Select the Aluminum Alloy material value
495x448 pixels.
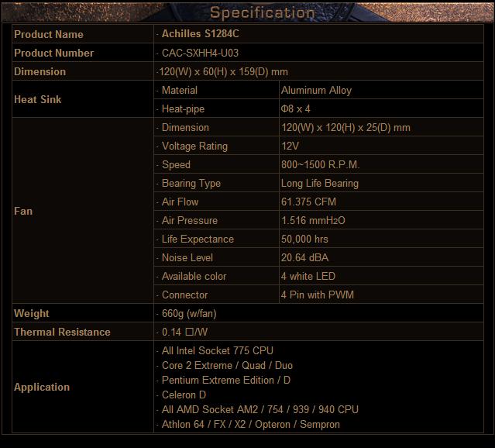(316, 90)
